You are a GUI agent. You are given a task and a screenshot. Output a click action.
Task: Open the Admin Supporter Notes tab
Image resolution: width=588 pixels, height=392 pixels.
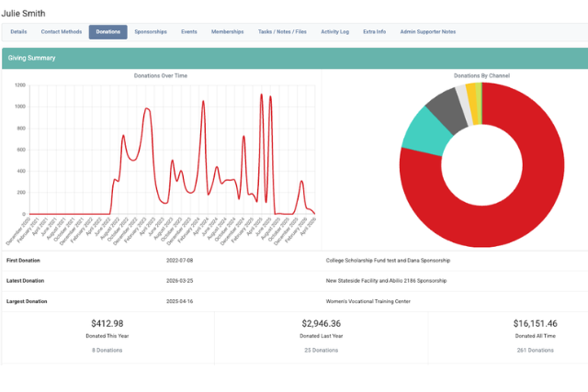(x=427, y=32)
